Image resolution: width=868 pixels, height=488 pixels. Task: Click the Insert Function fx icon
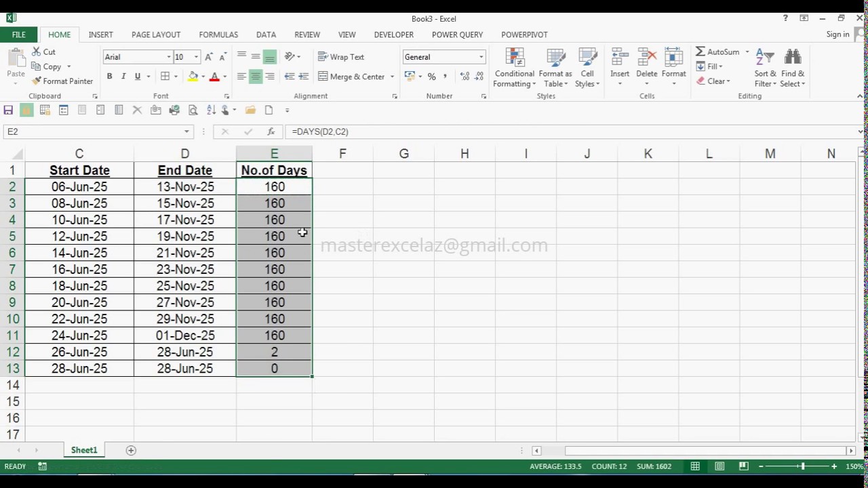(271, 131)
